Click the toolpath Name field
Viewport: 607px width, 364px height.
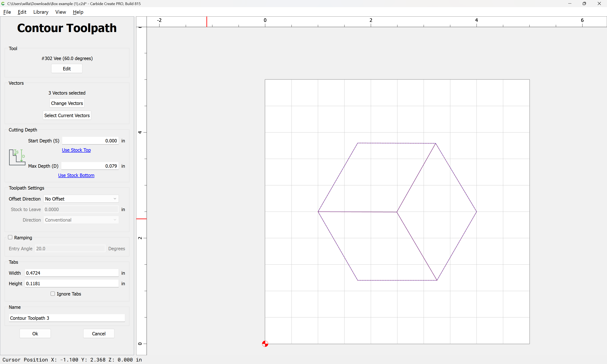67,318
